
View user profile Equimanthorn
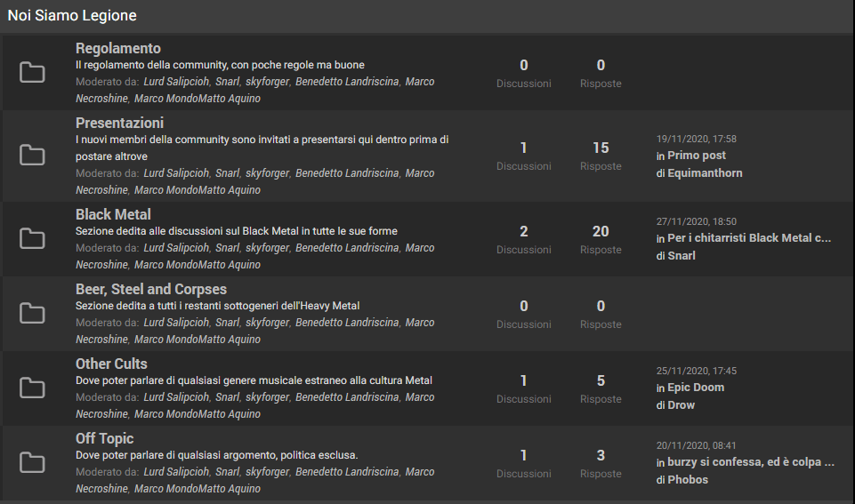click(705, 173)
